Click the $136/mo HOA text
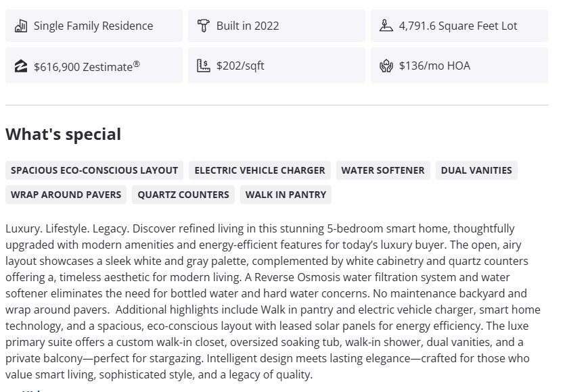This screenshot has width=567, height=392. [x=434, y=66]
